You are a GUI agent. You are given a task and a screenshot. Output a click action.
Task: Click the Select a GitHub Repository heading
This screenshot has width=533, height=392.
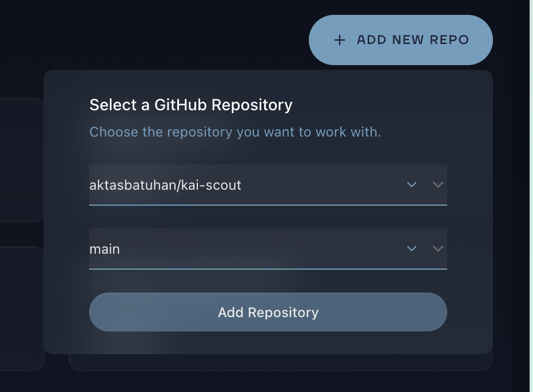[x=190, y=105]
